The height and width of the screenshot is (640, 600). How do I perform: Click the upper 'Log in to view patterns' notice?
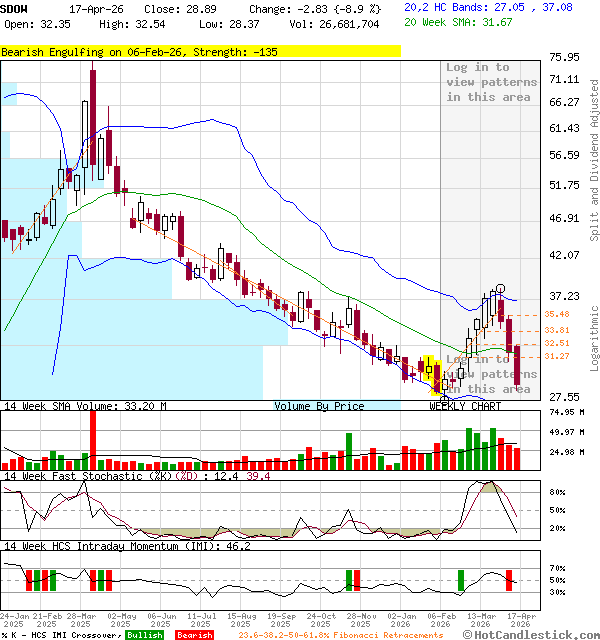(491, 82)
